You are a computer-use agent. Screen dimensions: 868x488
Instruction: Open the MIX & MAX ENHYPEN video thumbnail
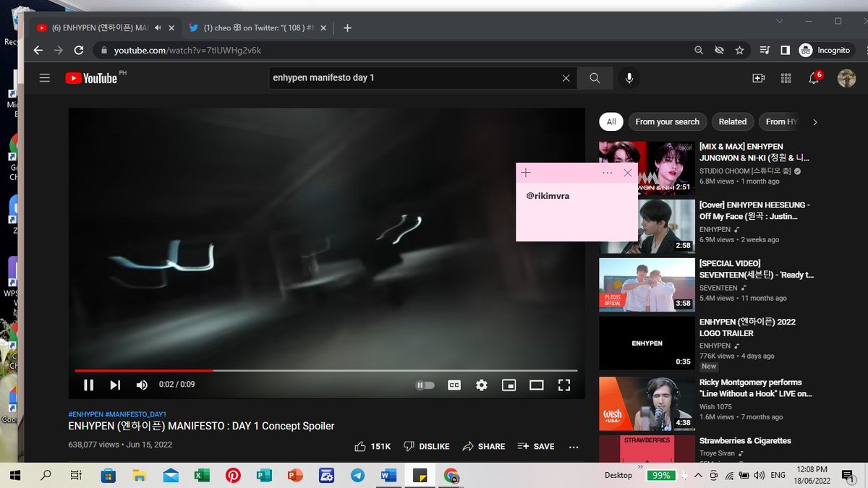click(647, 168)
